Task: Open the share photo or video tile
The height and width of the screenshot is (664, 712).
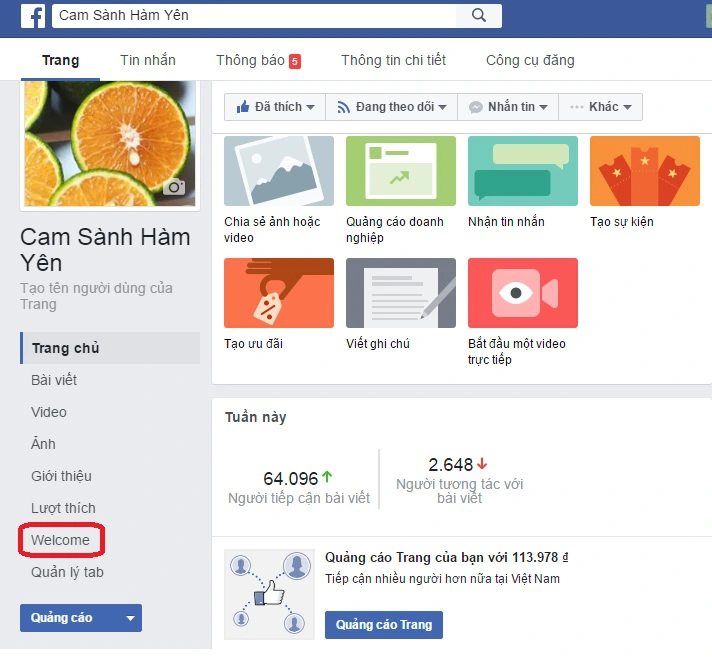Action: [279, 171]
